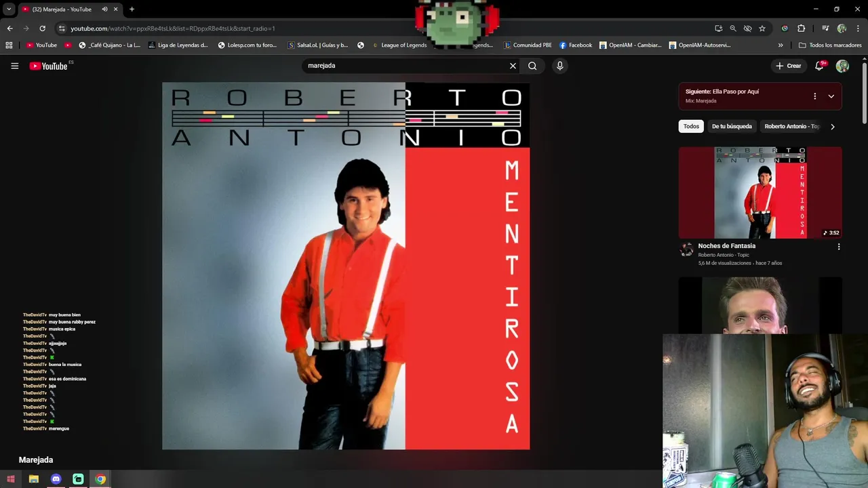The height and width of the screenshot is (488, 868).
Task: Open the tab search dropdown arrow
Action: coord(9,9)
